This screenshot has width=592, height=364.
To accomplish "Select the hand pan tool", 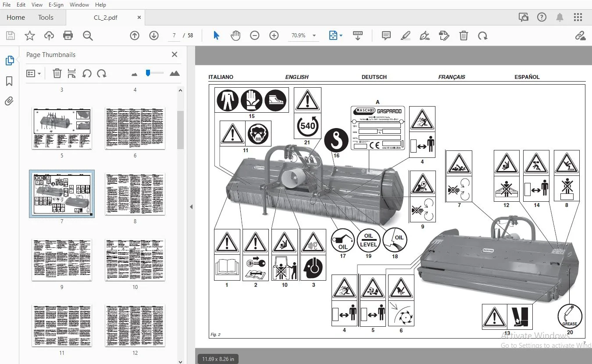I will [x=235, y=36].
